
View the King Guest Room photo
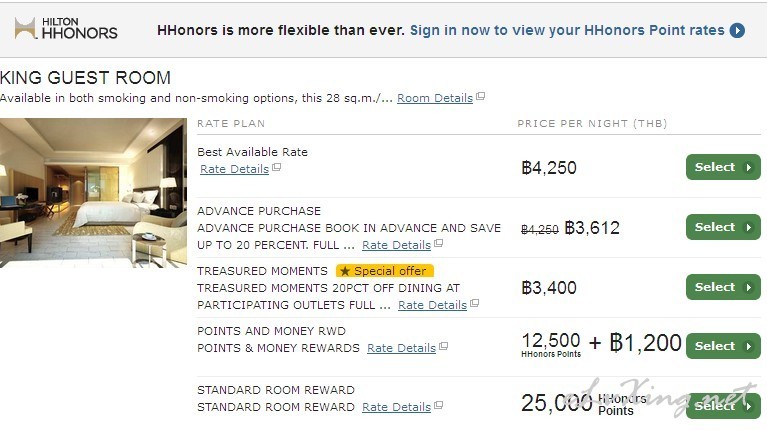tap(93, 193)
